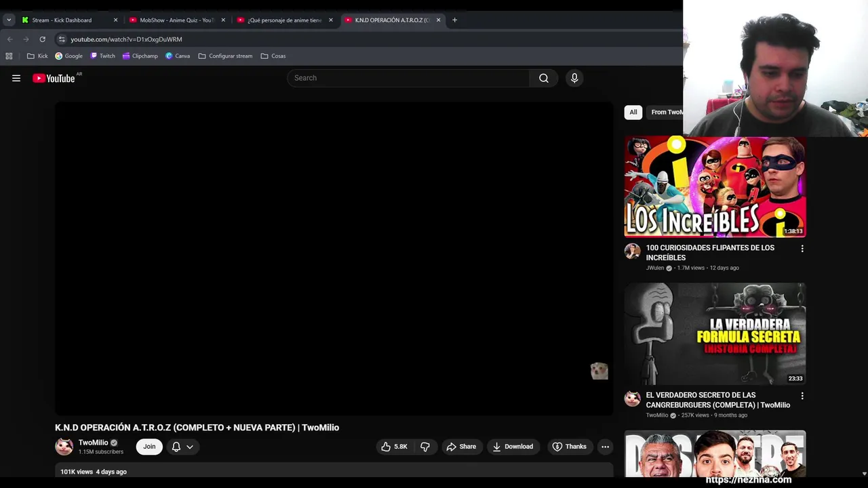Dislike the video with thumbs down

(425, 447)
